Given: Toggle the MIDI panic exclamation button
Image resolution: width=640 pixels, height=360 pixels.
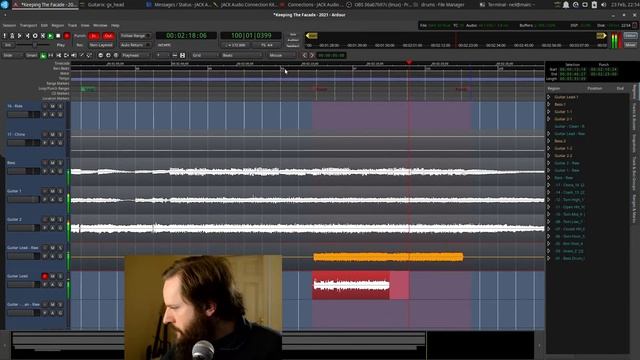Looking at the screenshot, I should pyautogui.click(x=4, y=36).
